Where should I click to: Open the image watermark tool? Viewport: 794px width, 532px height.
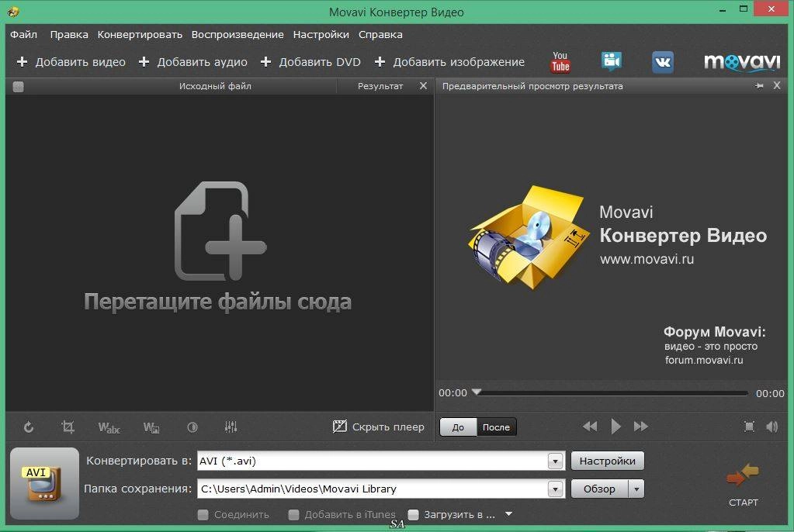coord(151,427)
